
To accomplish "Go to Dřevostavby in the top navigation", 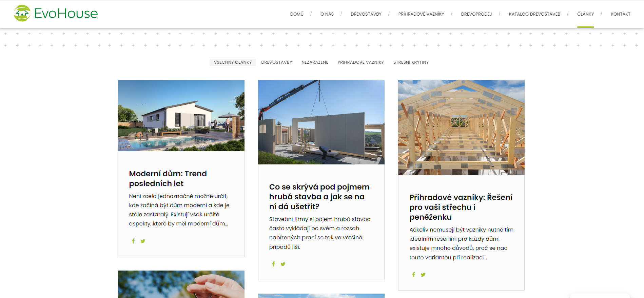I will pos(366,14).
